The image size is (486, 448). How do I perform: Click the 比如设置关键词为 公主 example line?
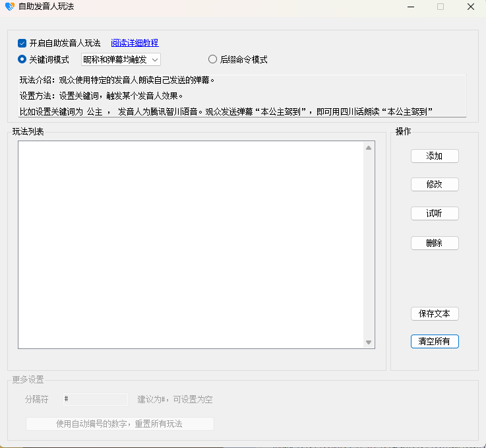(x=226, y=112)
